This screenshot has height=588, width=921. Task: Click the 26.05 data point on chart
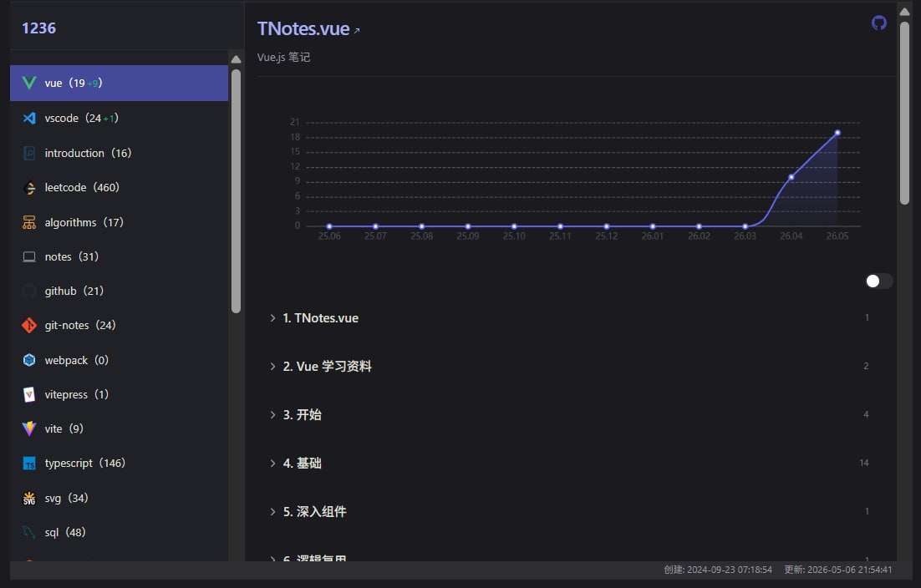(837, 133)
